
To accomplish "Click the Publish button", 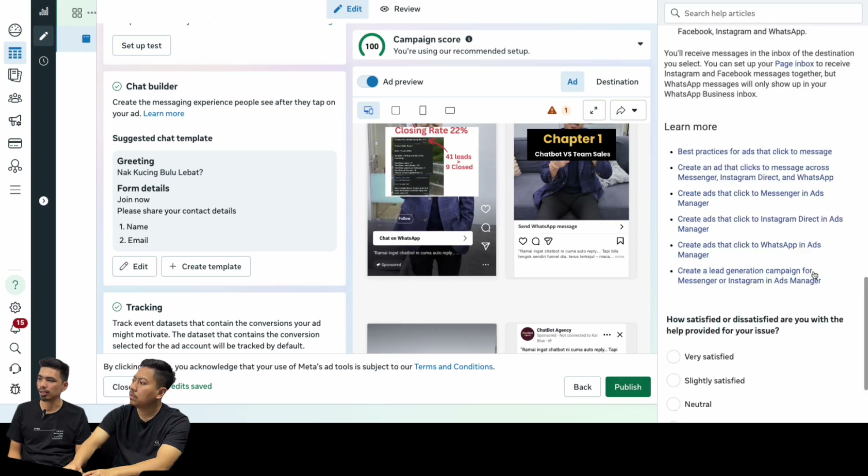I will tap(628, 387).
